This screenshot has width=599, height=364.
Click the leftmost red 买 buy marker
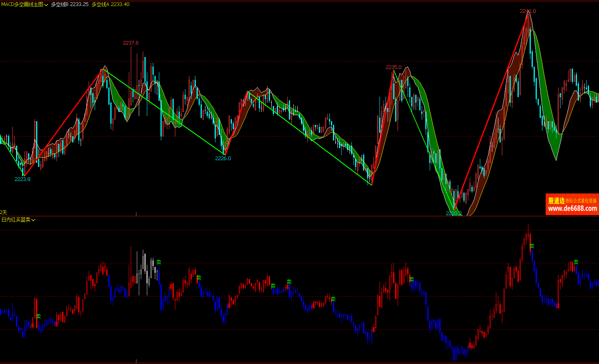(x=32, y=325)
